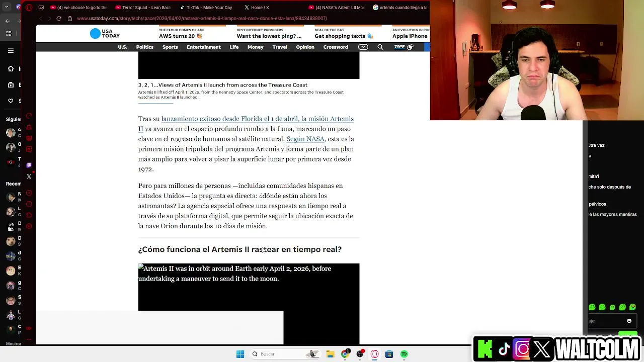Open the Life navigation section
This screenshot has height=362, width=644.
pos(234,47)
